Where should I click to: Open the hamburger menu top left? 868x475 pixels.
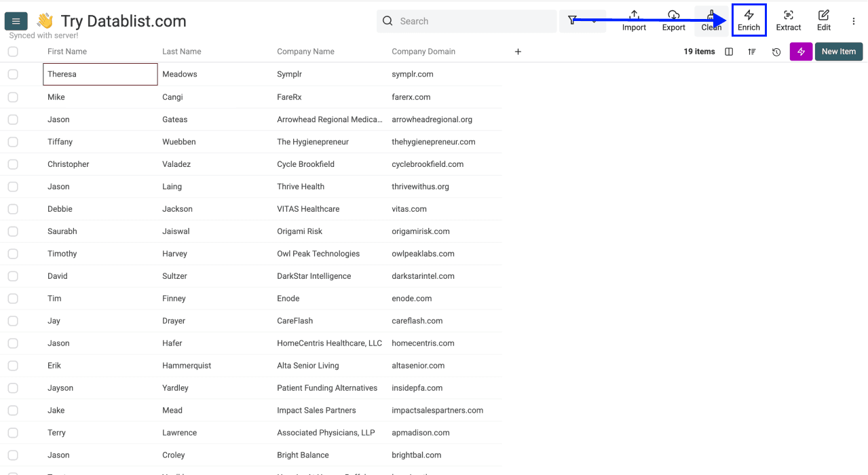pyautogui.click(x=16, y=20)
